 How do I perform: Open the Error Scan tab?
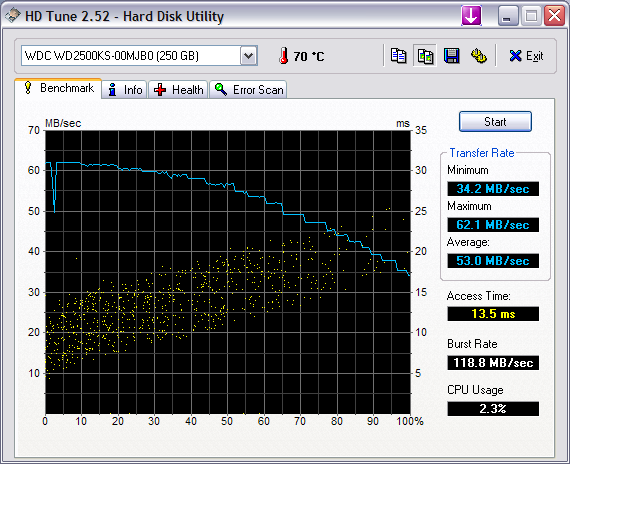pyautogui.click(x=249, y=90)
